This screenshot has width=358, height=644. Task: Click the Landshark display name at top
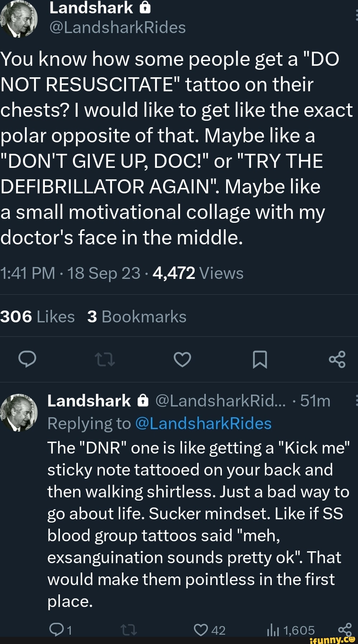[91, 8]
